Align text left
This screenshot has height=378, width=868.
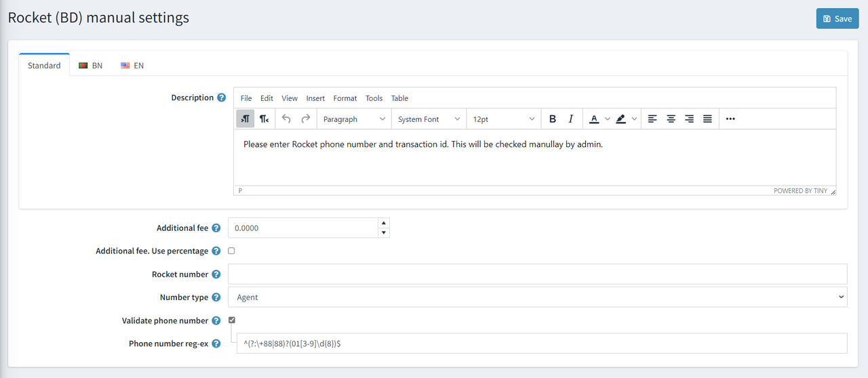[x=652, y=119]
